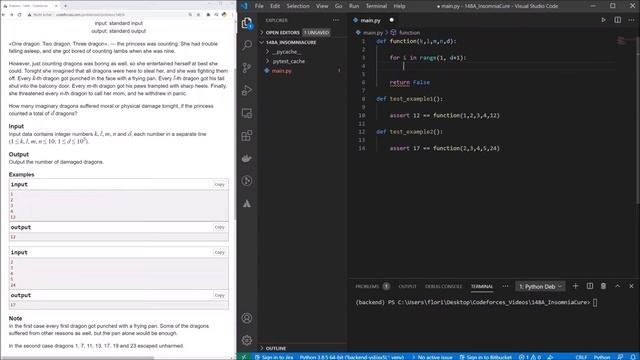Open the Source Control view
The height and width of the screenshot is (360, 640).
(247, 68)
